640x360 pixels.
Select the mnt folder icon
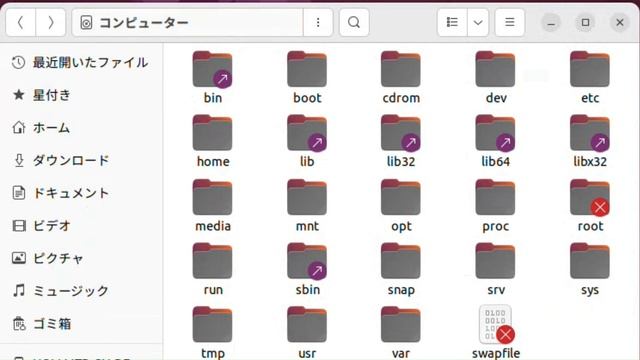(x=307, y=198)
